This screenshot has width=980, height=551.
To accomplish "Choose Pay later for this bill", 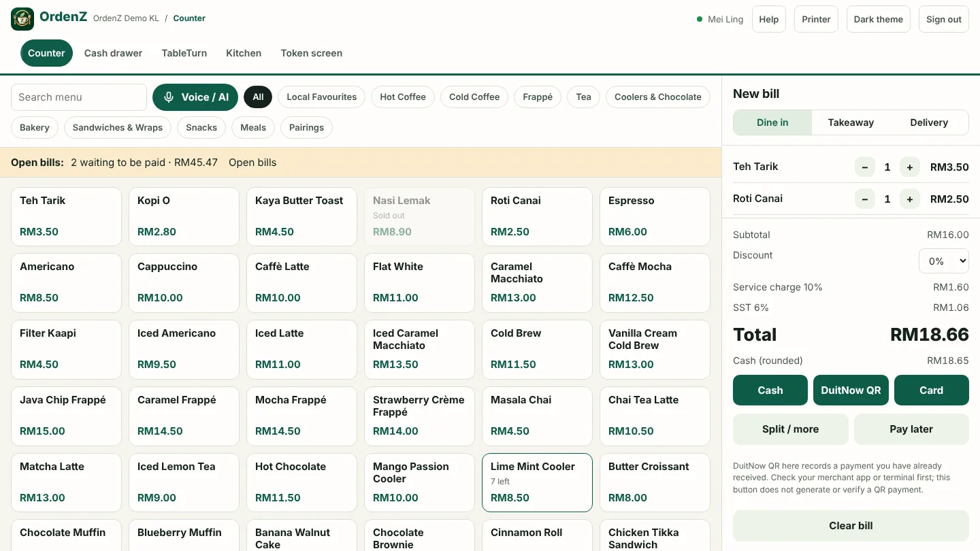I will click(x=911, y=429).
